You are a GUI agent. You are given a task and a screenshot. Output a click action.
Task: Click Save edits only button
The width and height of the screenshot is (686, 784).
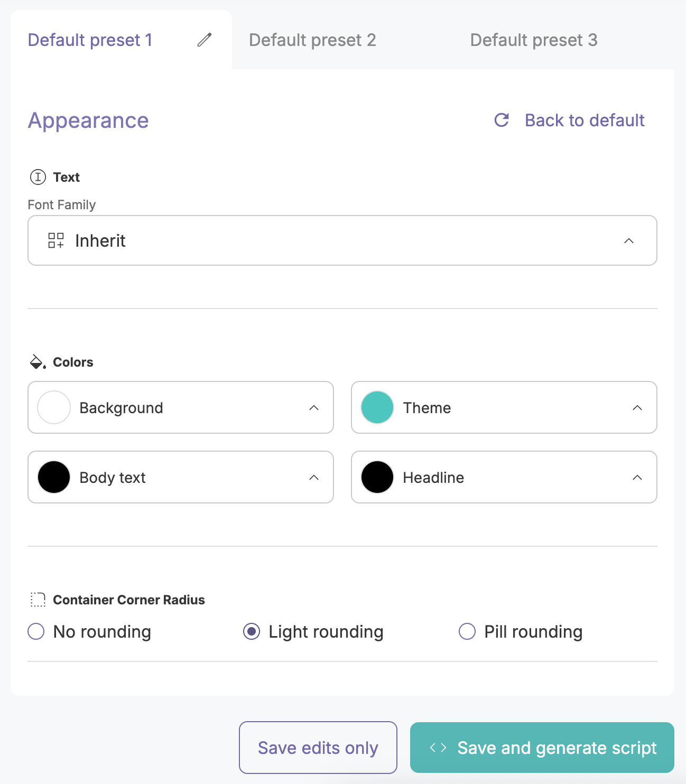318,748
